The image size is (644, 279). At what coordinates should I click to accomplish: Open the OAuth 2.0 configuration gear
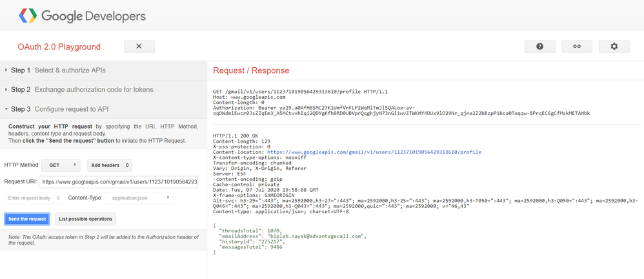614,46
